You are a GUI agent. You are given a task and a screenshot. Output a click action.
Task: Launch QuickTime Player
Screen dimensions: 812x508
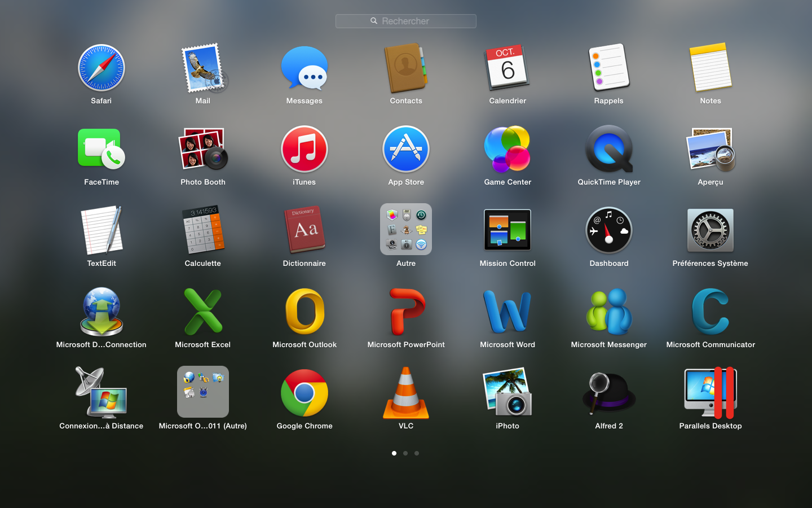[609, 150]
